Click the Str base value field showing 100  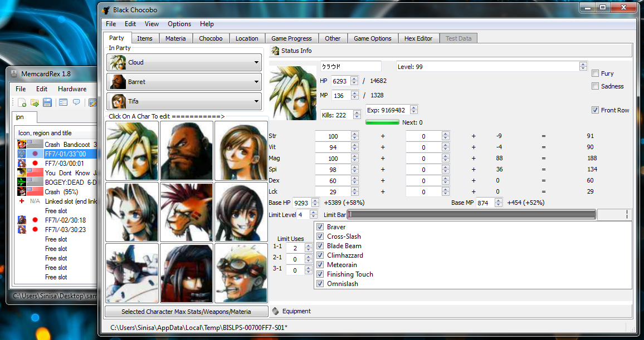pos(333,136)
